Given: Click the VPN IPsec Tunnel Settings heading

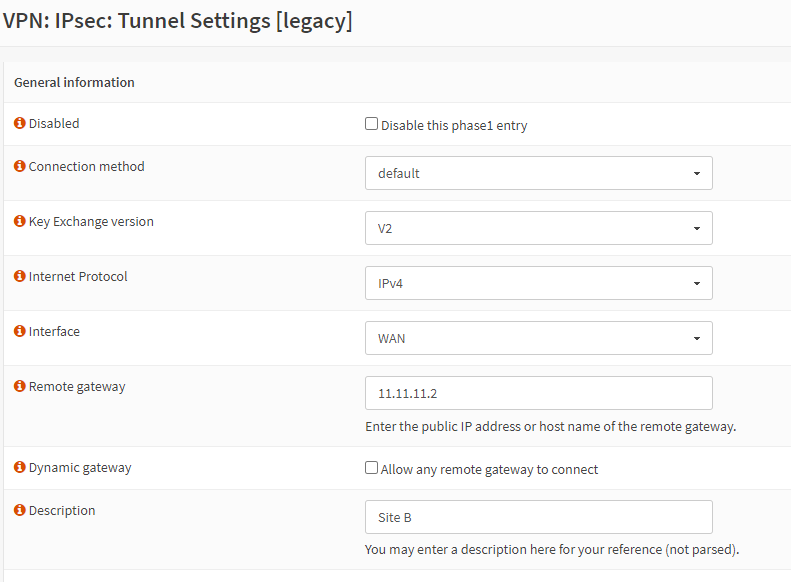Looking at the screenshot, I should (178, 20).
